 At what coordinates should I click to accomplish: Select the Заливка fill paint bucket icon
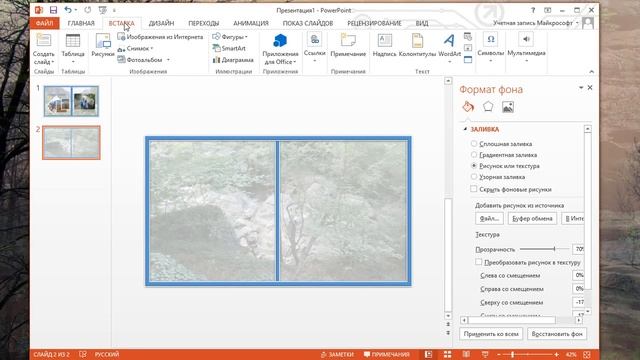coord(468,107)
